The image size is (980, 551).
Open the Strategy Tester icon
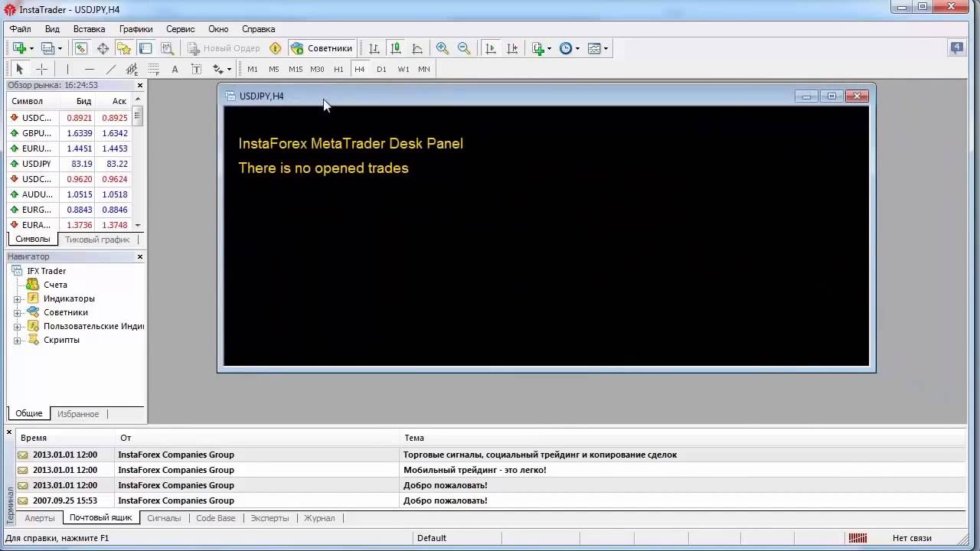click(167, 48)
